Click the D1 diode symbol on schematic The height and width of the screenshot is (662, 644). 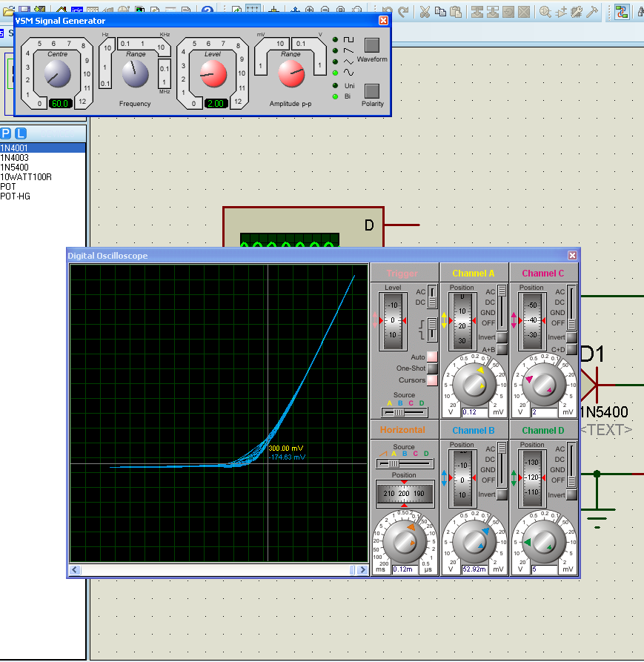click(x=591, y=385)
